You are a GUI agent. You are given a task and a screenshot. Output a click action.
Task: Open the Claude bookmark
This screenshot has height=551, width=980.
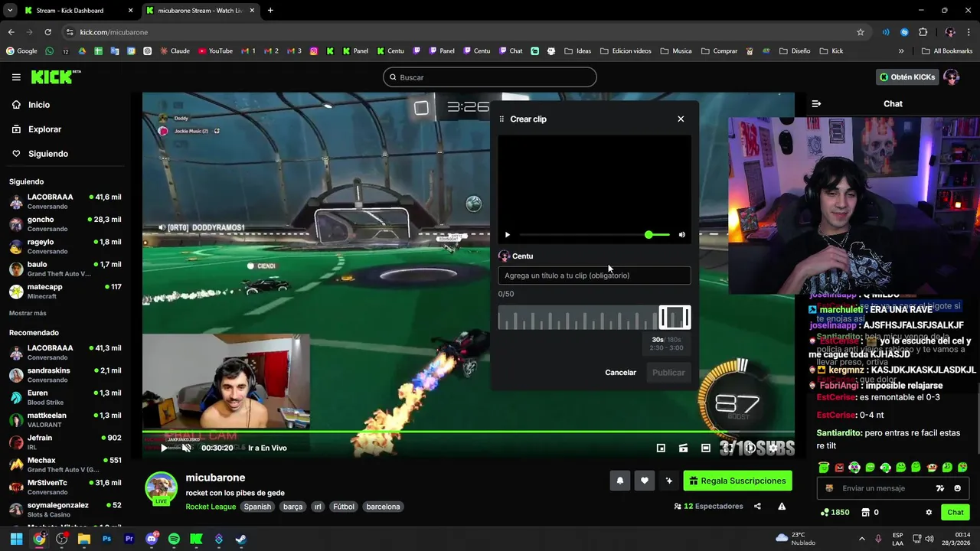click(174, 51)
